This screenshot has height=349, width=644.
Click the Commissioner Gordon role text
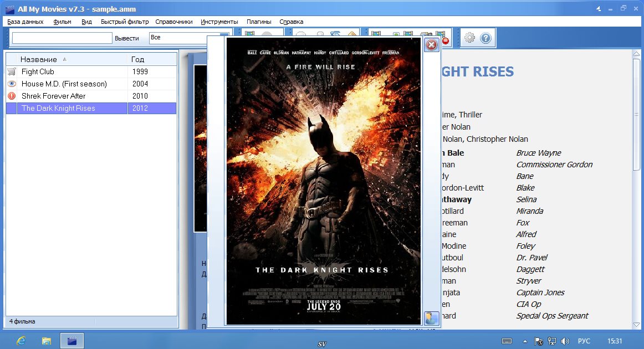click(554, 165)
